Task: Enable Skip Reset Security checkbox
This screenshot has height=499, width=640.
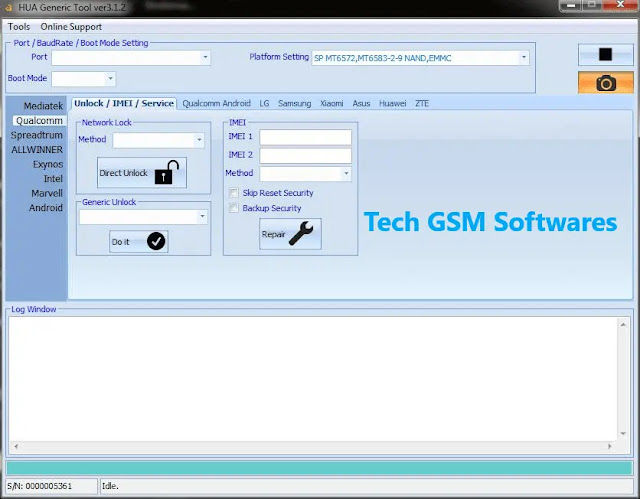Action: (234, 193)
